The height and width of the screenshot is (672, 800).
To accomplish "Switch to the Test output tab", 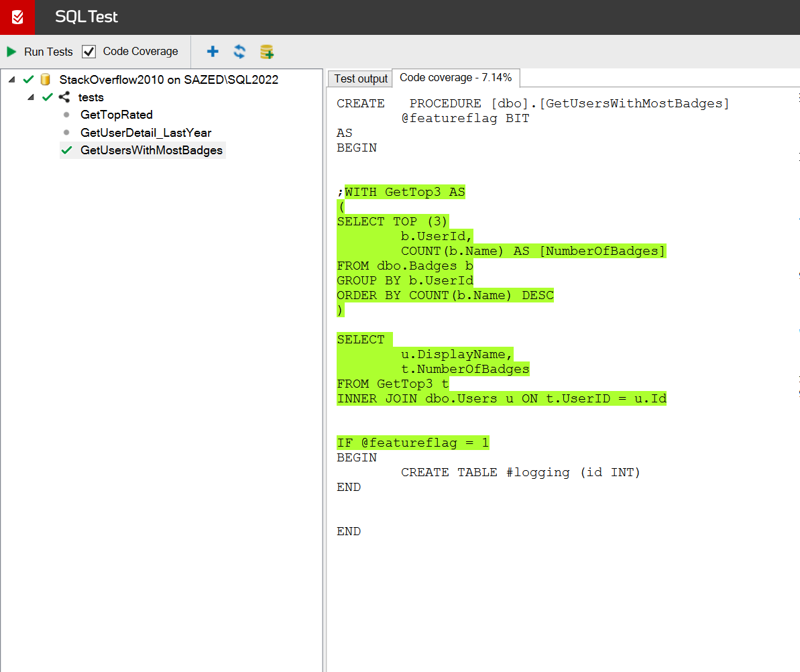I will click(361, 78).
